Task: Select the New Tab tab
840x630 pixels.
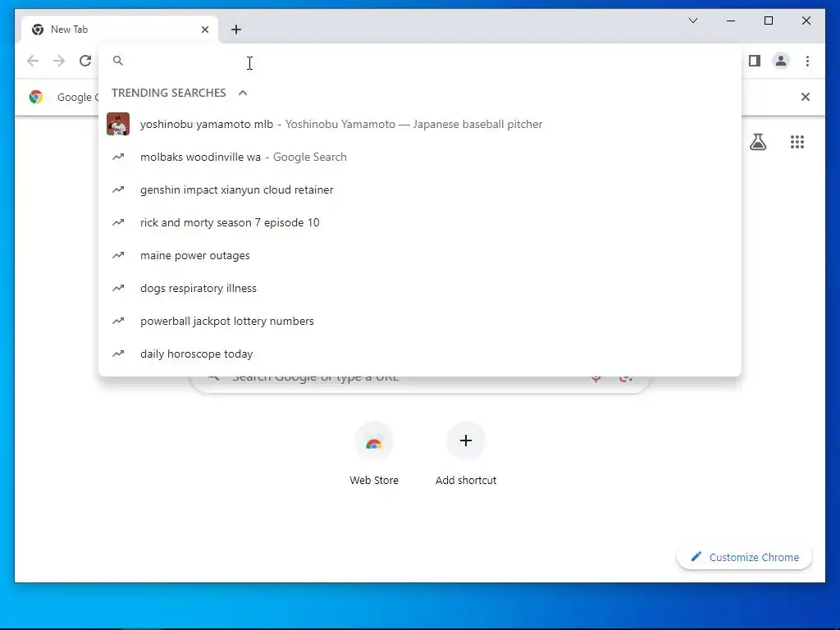Action: click(x=120, y=30)
